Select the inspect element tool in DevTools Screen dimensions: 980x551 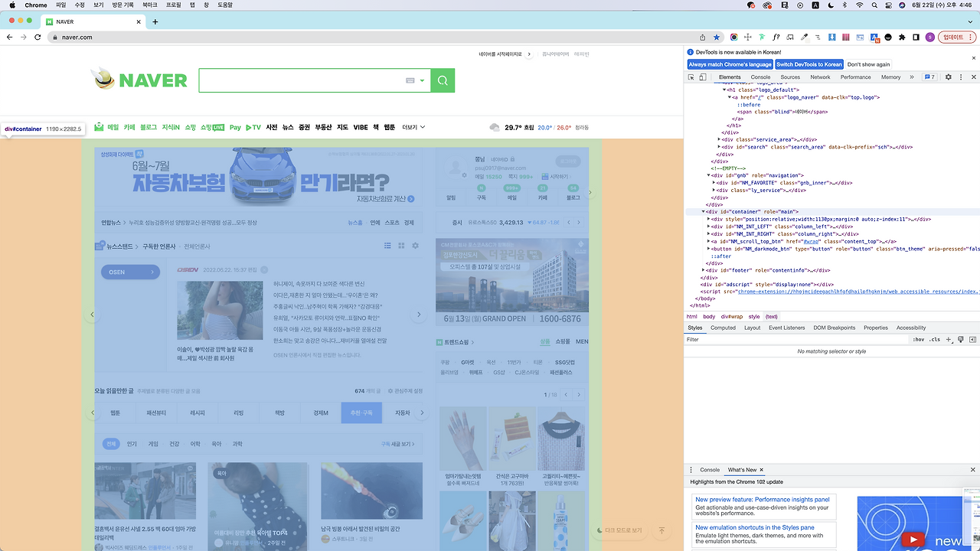click(691, 77)
